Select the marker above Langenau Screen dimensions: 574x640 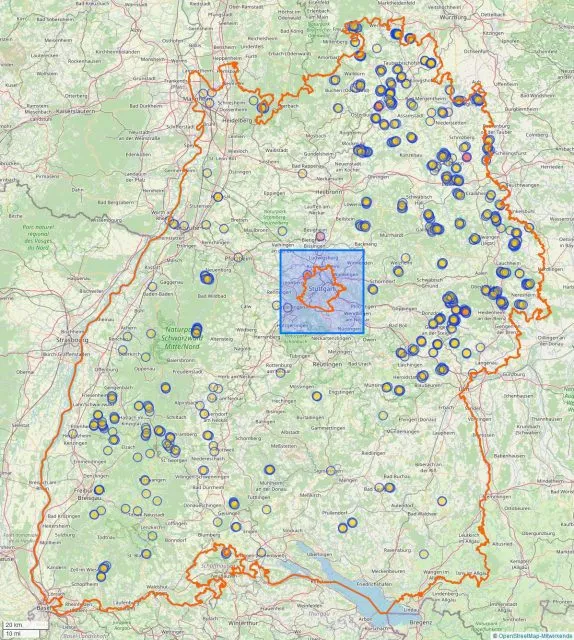[x=481, y=348]
